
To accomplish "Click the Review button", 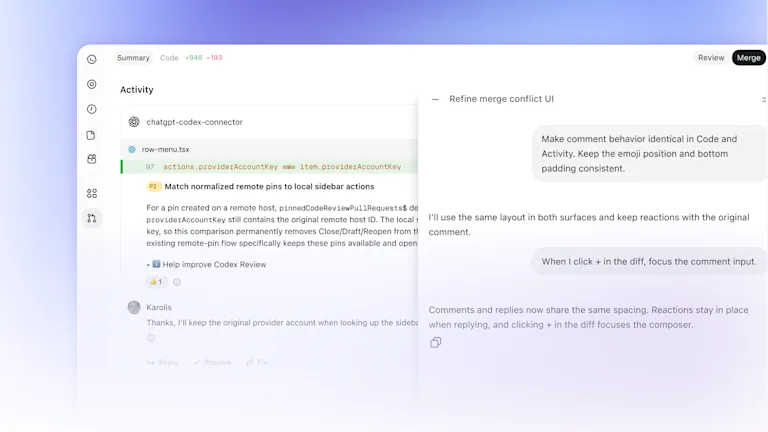I will [x=711, y=58].
